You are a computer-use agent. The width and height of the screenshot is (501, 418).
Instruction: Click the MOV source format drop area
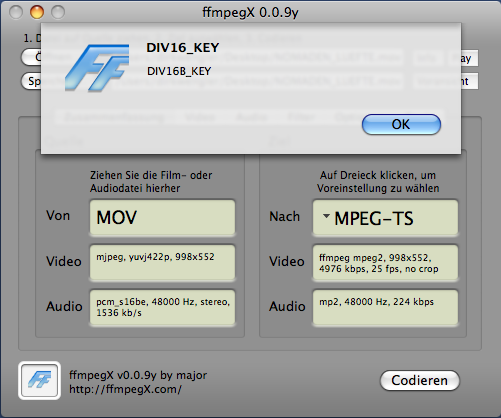(x=162, y=217)
